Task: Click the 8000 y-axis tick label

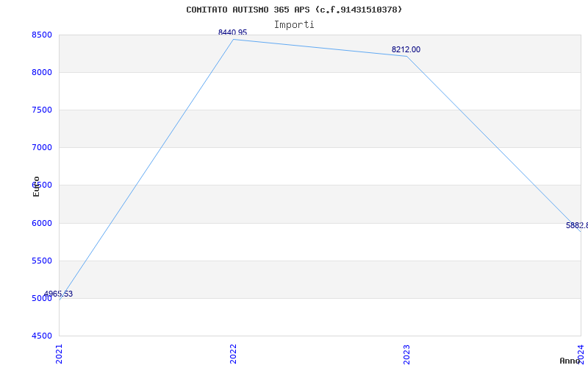Action: (42, 72)
